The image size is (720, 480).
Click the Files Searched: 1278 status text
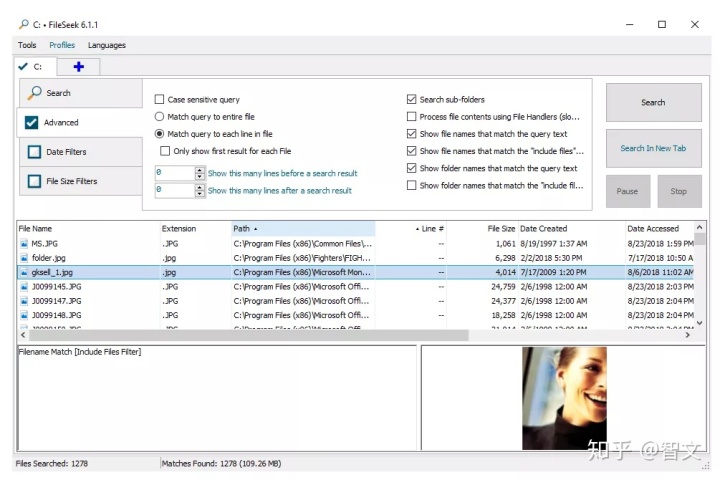[x=51, y=463]
